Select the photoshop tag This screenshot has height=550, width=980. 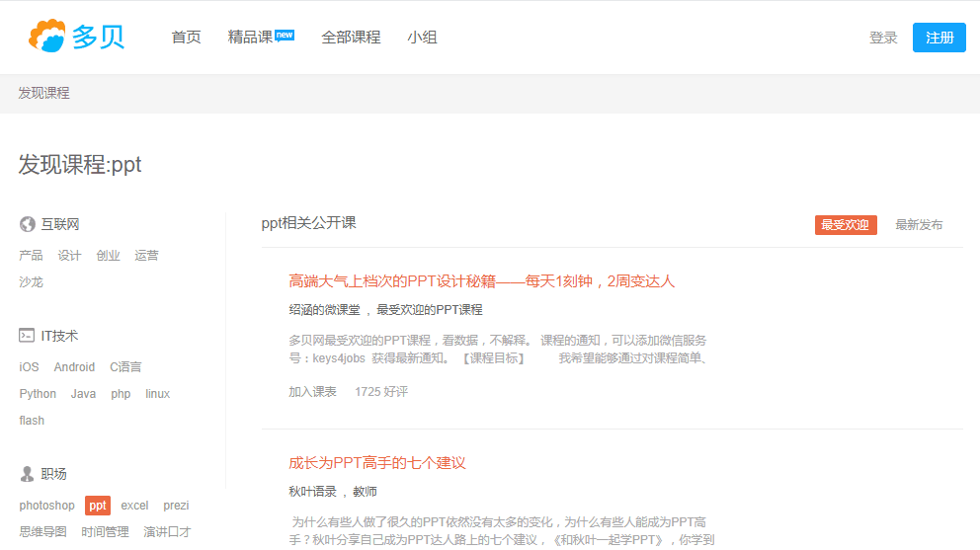tap(46, 505)
